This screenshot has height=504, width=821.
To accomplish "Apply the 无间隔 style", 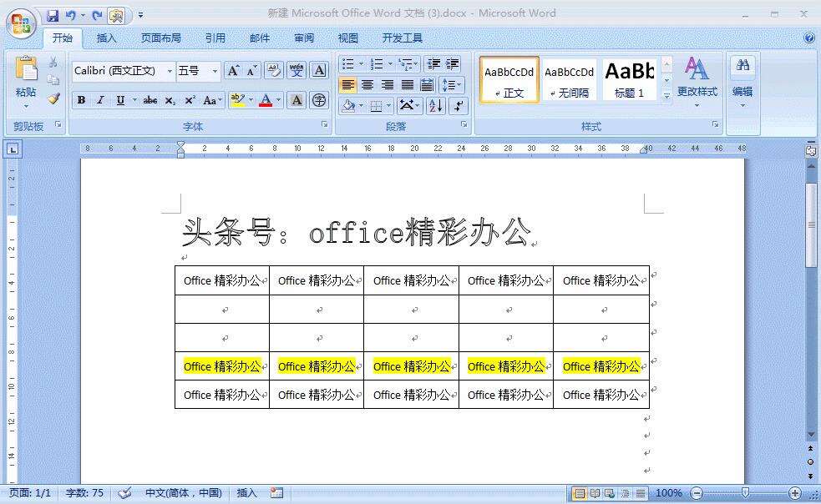I will pos(569,80).
